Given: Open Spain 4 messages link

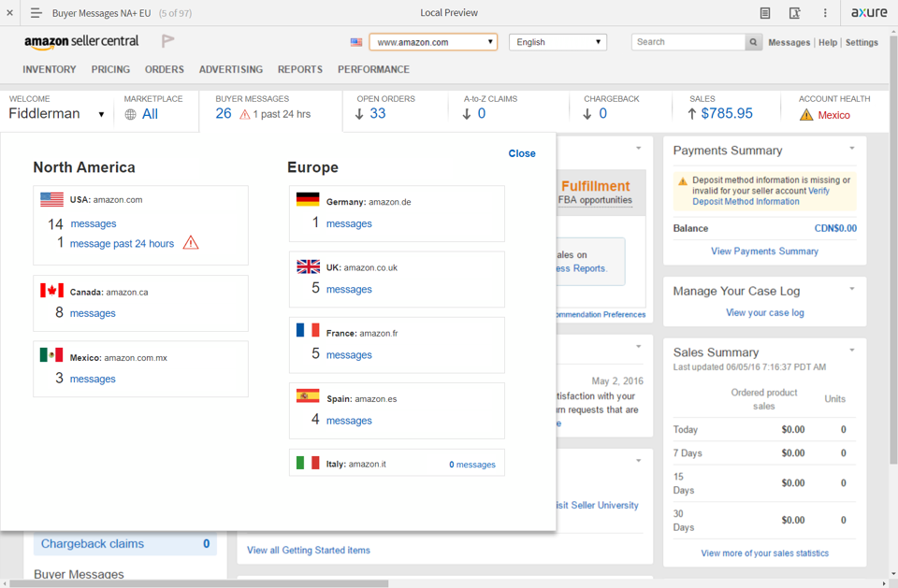Looking at the screenshot, I should (x=349, y=421).
